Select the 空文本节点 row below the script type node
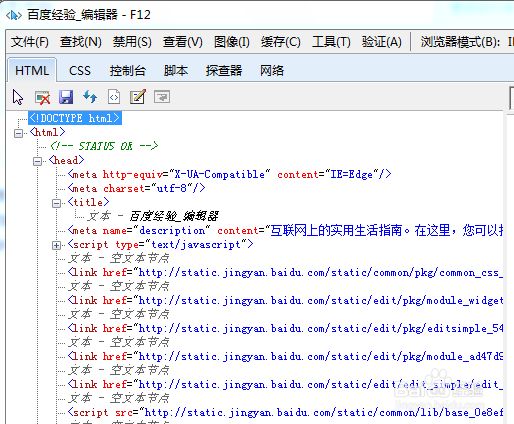Screen dimensions: 514x424 coord(119,258)
